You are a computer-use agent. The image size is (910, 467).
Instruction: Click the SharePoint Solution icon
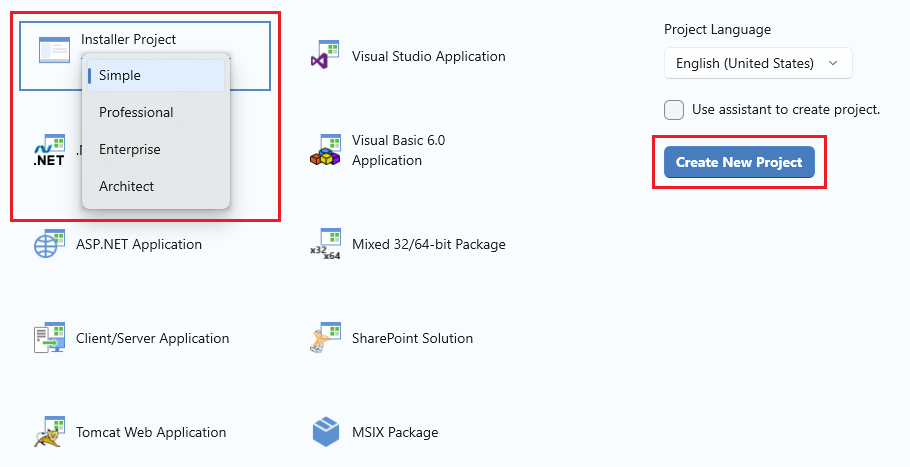[325, 338]
